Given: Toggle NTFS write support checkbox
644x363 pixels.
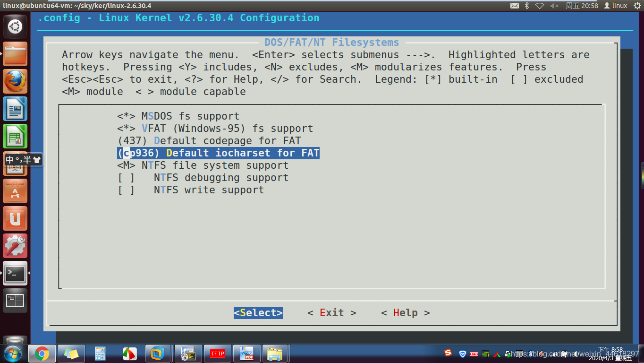Looking at the screenshot, I should point(191,190).
